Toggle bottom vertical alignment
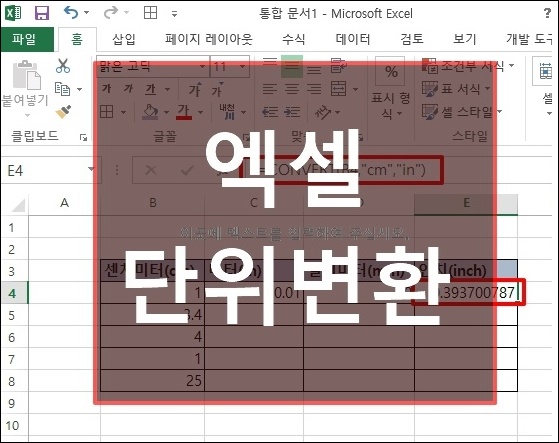The image size is (559, 443). (x=314, y=69)
